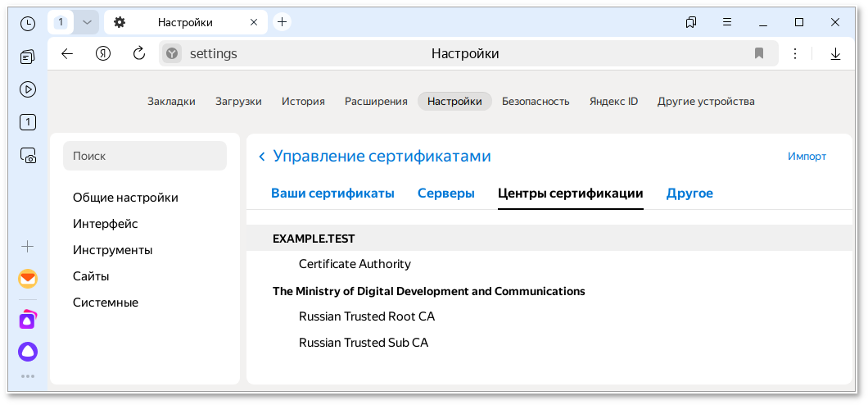Open the downloads arrow icon
The image size is (868, 405).
[x=835, y=53]
